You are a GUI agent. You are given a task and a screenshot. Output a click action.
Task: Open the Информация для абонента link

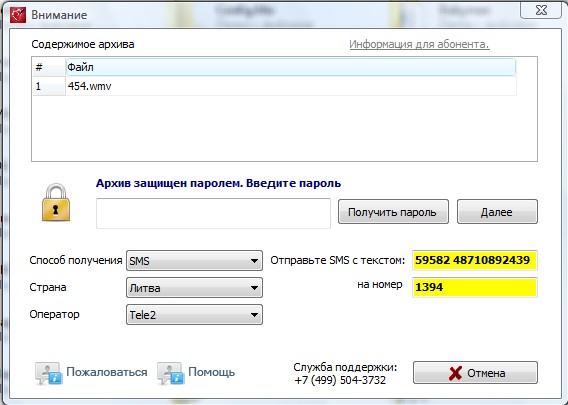click(419, 44)
